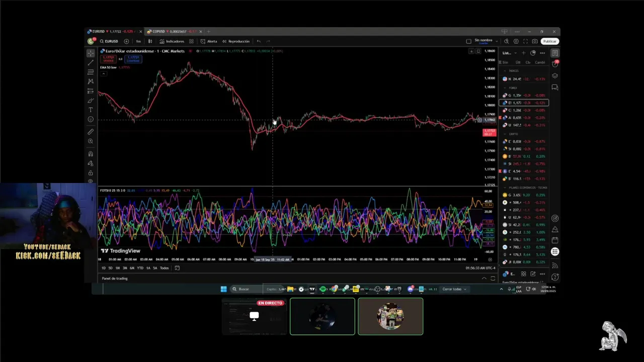
Task: Open go-to-date calendar icon
Action: [177, 268]
